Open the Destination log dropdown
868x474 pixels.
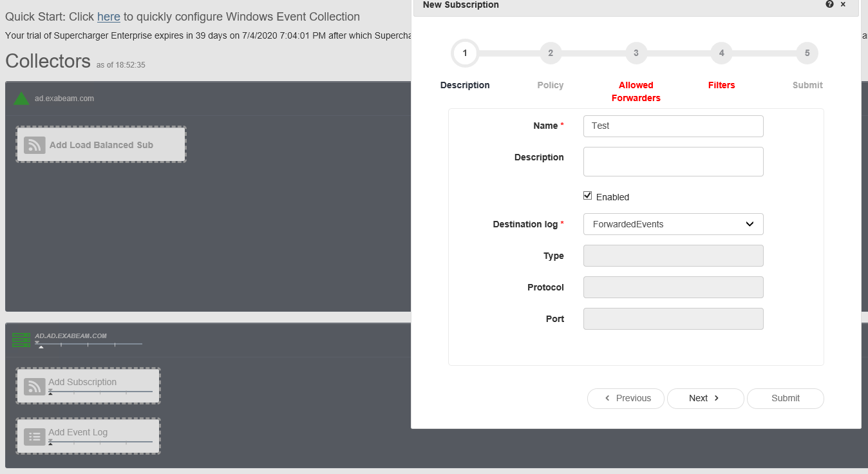[673, 224]
